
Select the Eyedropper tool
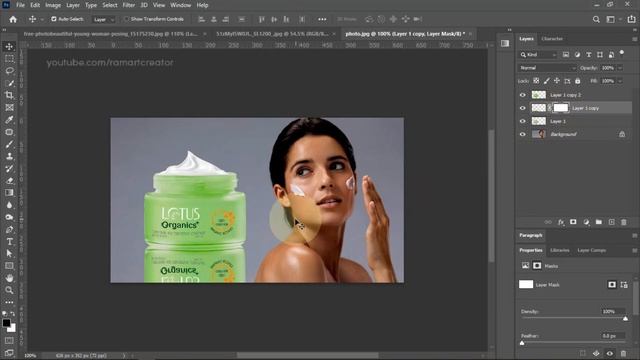(9, 120)
